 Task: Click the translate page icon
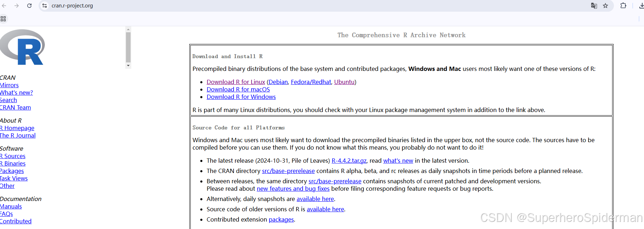click(594, 6)
